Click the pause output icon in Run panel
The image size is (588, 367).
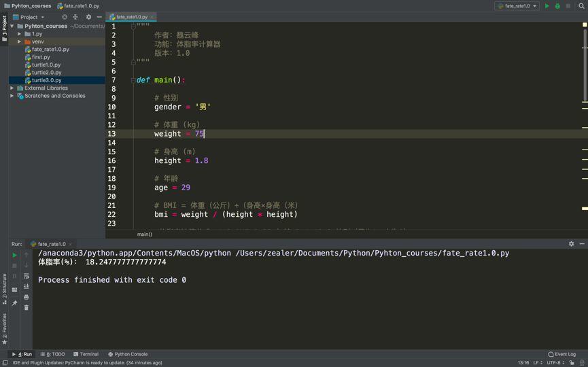[14, 276]
